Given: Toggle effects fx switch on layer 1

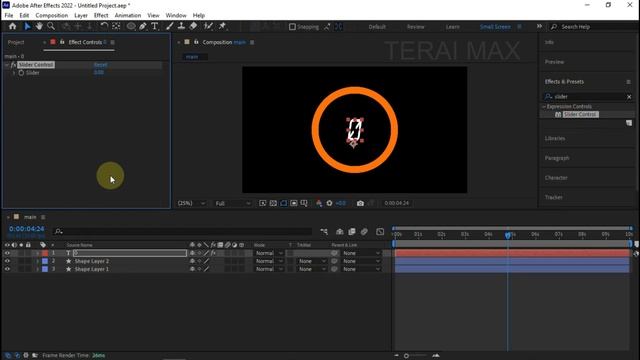Looking at the screenshot, I should (213, 253).
